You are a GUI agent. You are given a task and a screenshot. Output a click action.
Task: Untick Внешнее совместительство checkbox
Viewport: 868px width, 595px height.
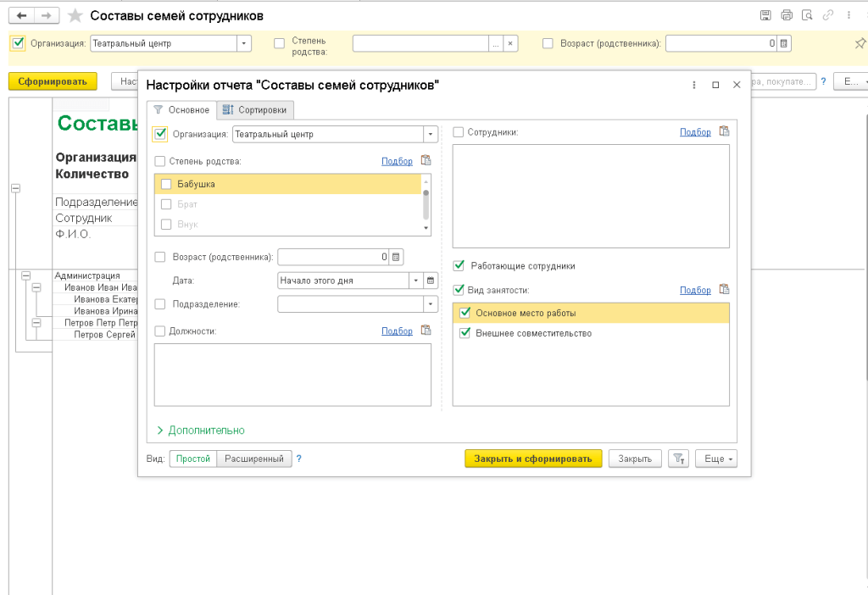click(464, 333)
